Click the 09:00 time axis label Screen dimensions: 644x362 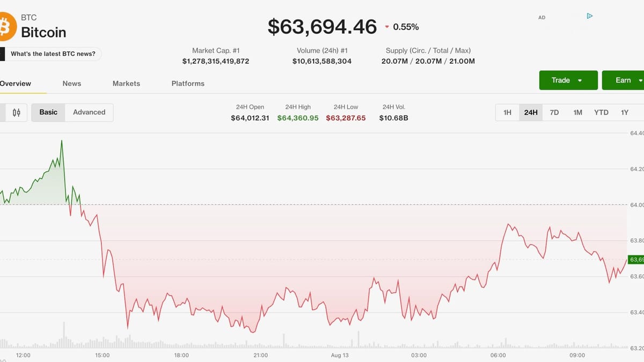click(x=577, y=356)
